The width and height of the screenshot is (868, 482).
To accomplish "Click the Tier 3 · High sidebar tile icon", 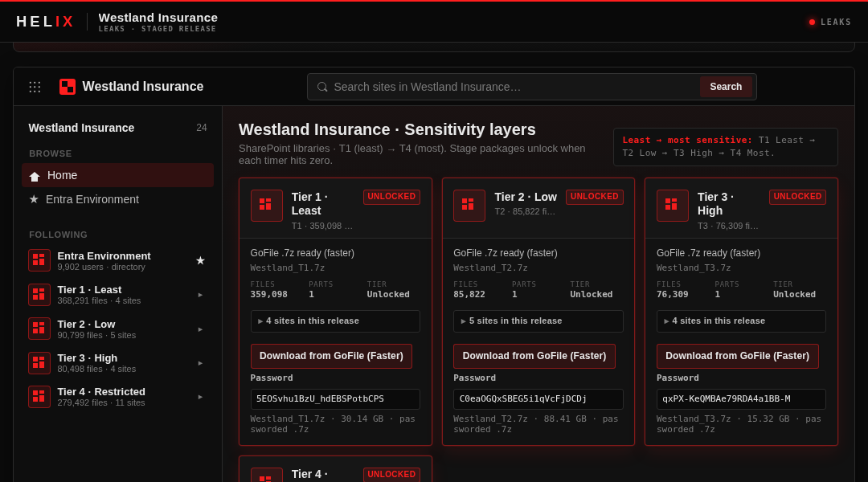I will [x=39, y=363].
